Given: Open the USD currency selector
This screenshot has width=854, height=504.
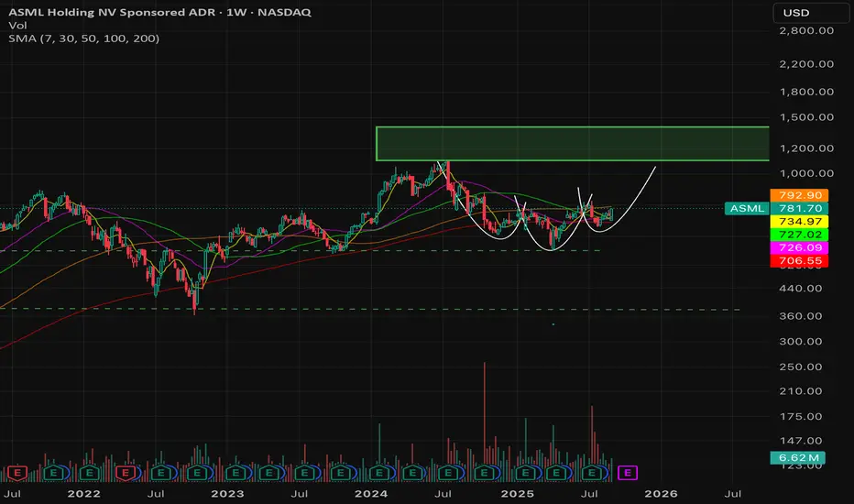Looking at the screenshot, I should 810,13.
